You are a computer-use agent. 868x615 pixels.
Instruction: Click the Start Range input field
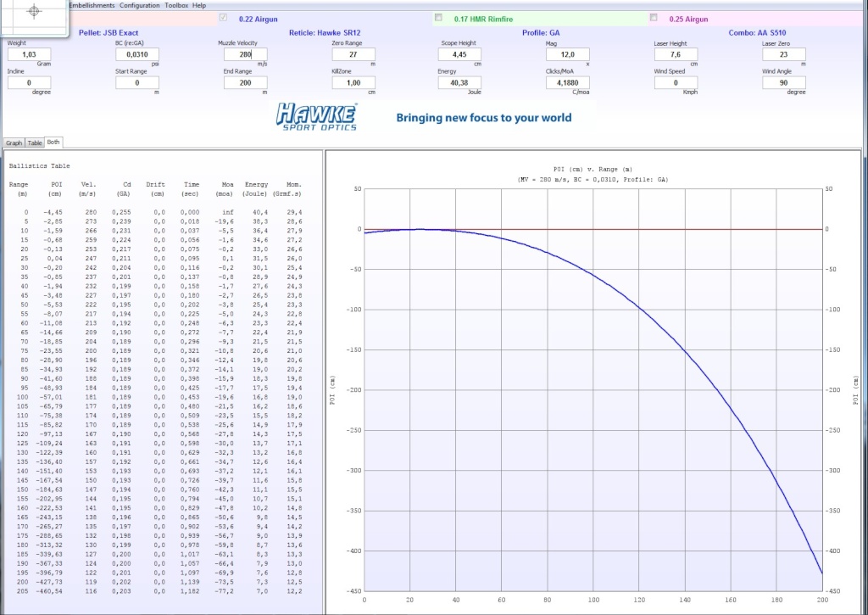coord(137,82)
